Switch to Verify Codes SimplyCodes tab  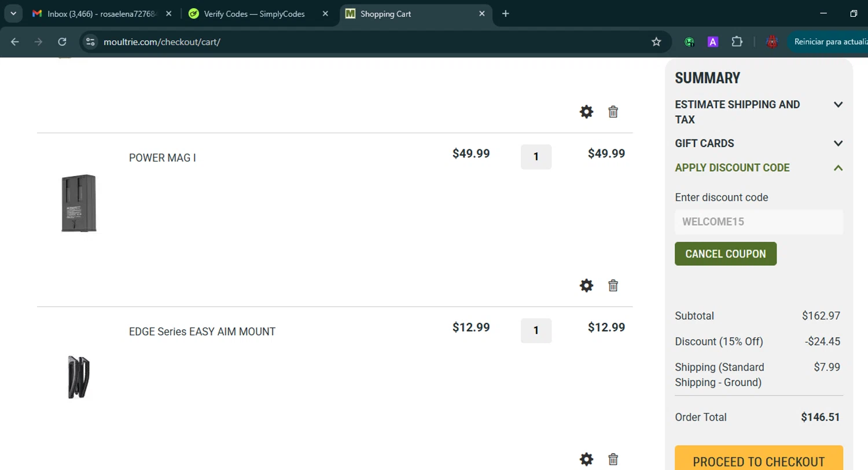[x=255, y=14]
